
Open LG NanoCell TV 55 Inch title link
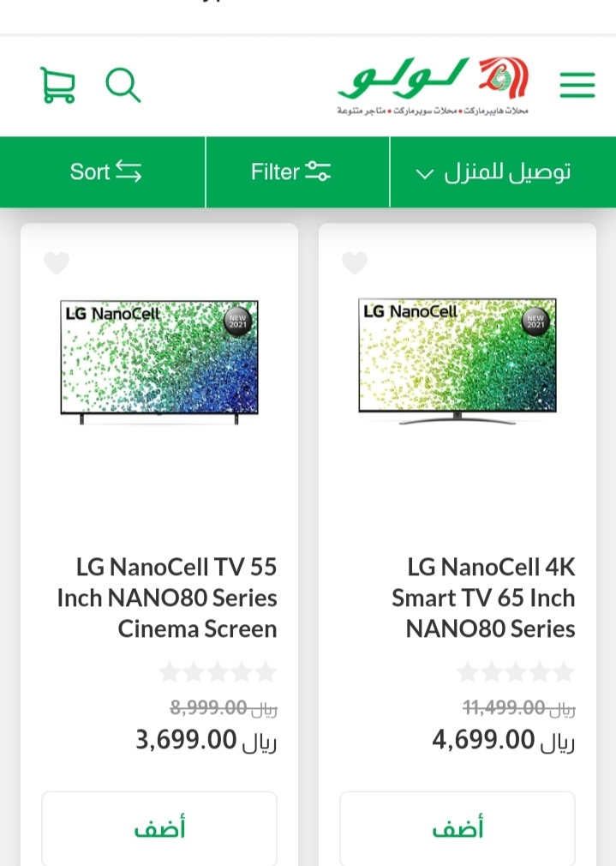click(168, 598)
